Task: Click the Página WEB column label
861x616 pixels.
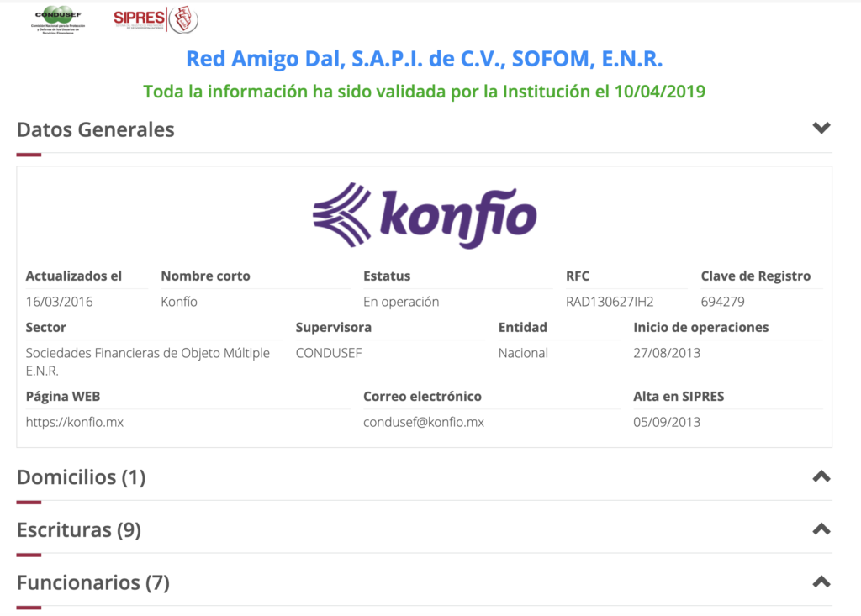Action: point(62,397)
